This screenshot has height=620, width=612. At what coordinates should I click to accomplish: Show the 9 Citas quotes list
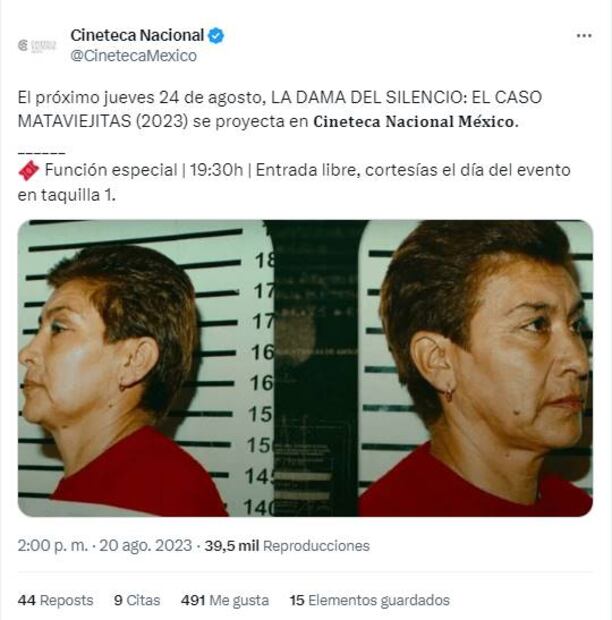pyautogui.click(x=137, y=600)
